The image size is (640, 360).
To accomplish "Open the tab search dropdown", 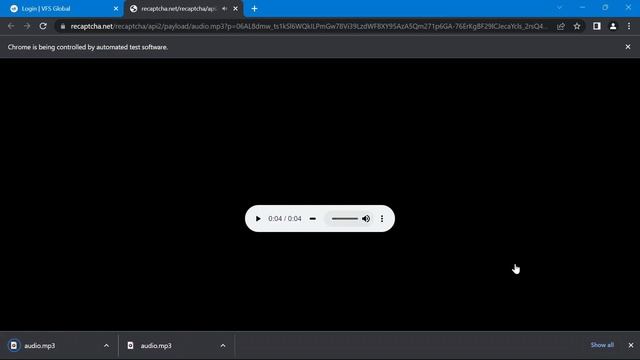I will click(560, 7).
